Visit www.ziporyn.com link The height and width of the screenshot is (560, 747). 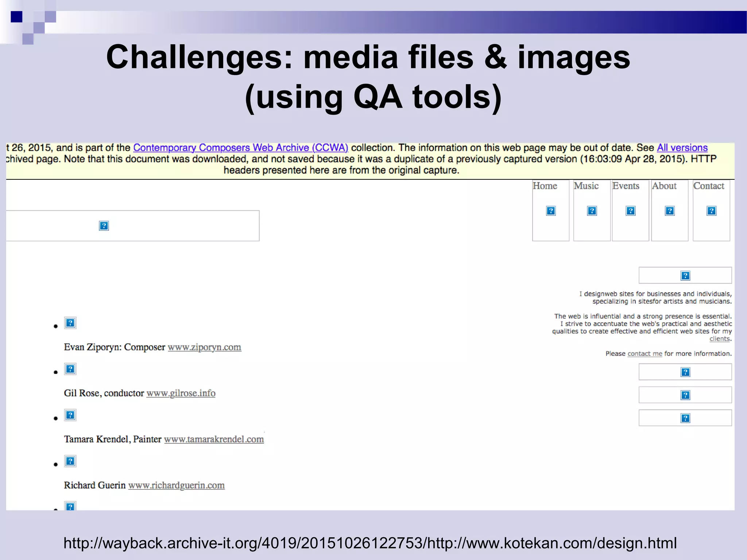(204, 347)
